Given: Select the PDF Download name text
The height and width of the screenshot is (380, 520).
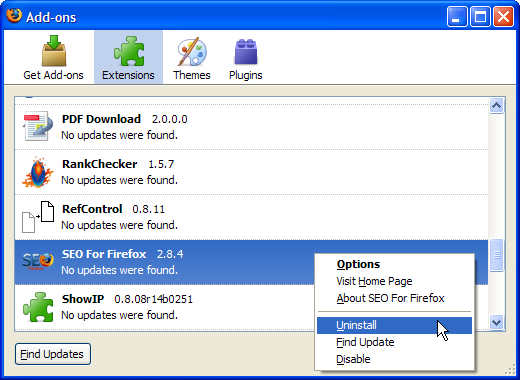Looking at the screenshot, I should pos(101,119).
